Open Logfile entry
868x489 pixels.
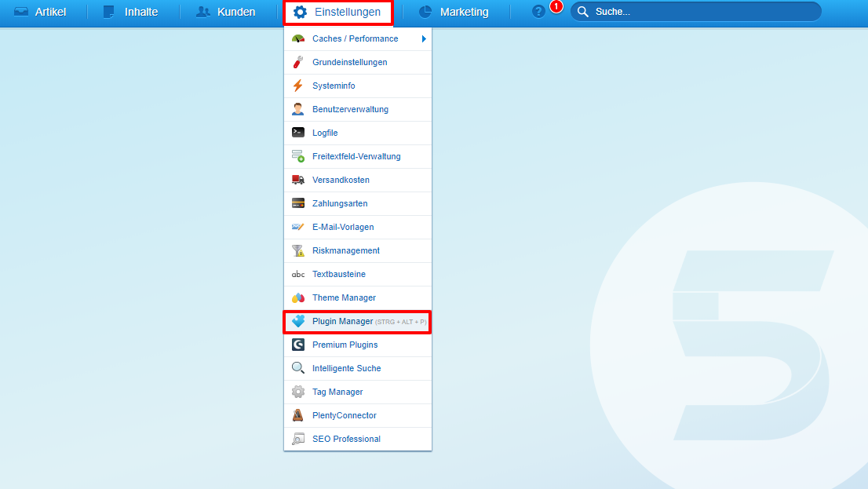click(x=358, y=133)
